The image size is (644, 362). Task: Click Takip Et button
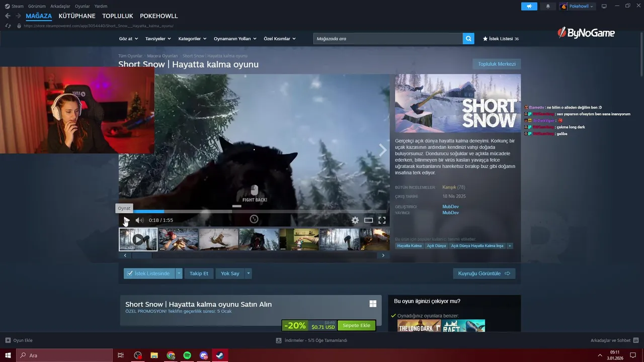pyautogui.click(x=199, y=274)
